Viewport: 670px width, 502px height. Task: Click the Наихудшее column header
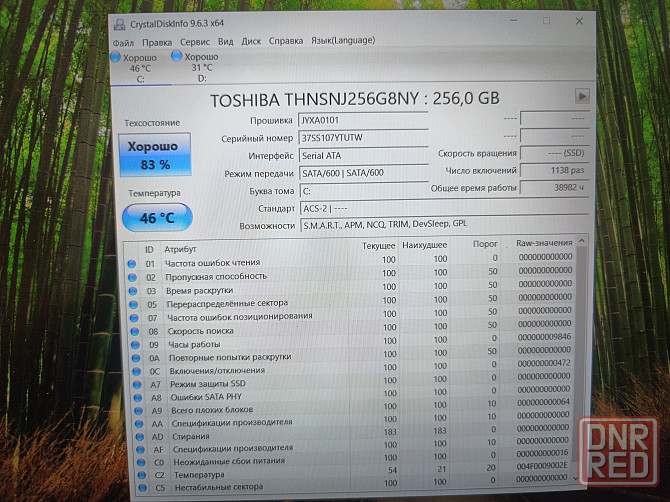click(x=424, y=245)
